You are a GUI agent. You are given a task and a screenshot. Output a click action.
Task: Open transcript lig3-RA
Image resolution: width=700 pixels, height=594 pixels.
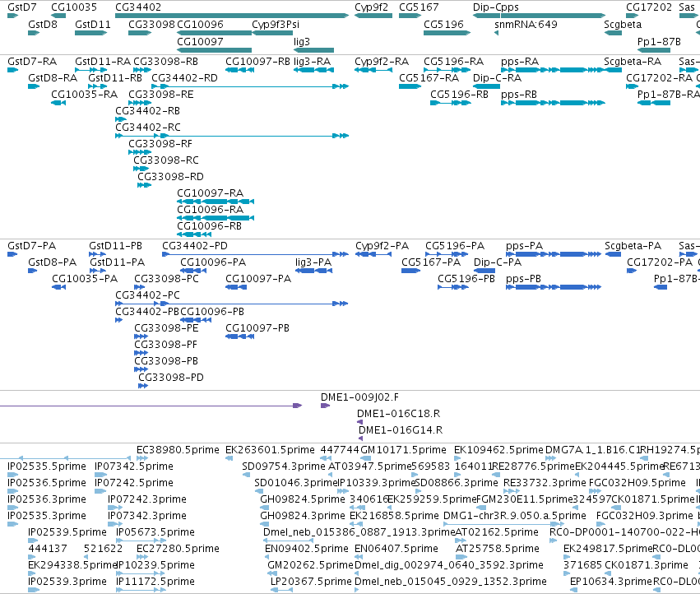click(312, 61)
